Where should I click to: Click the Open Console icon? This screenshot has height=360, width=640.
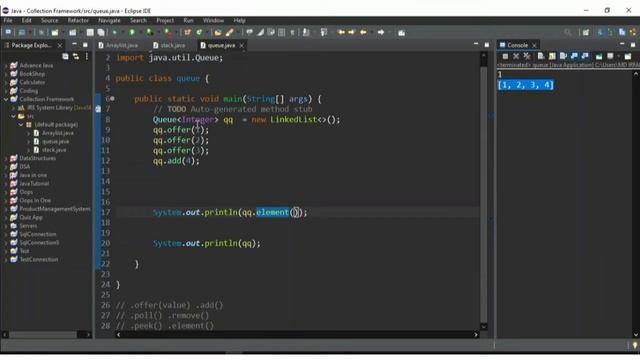coord(628,56)
